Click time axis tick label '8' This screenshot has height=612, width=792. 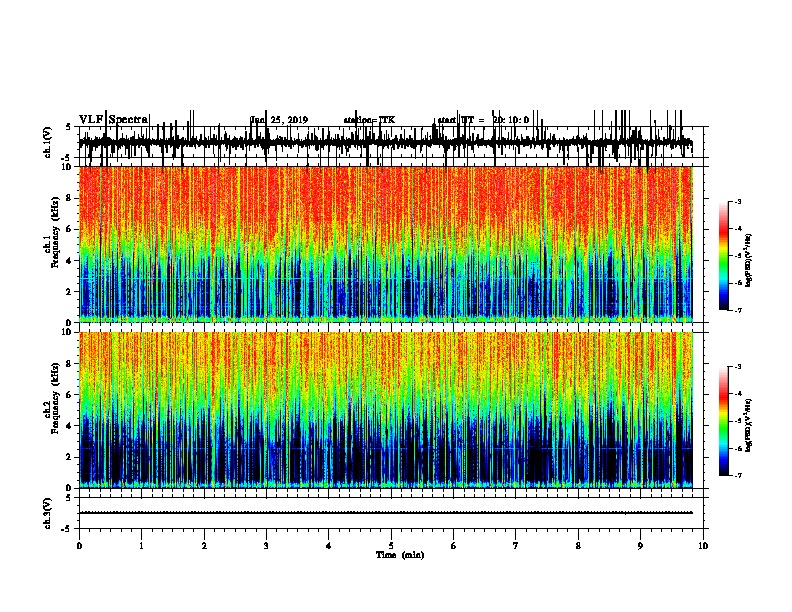pos(578,546)
